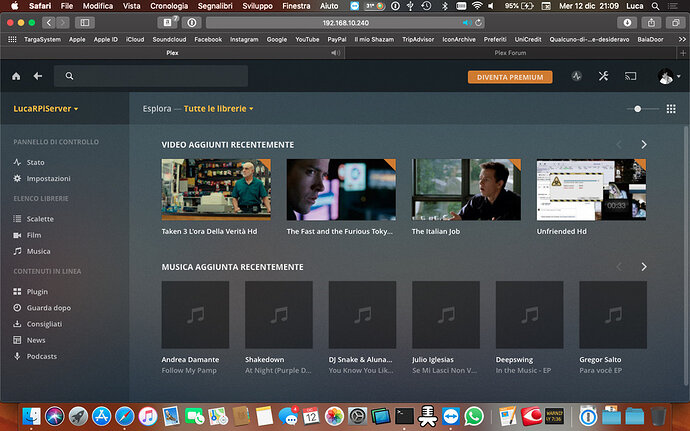
Task: Click the Plex home icon
Action: pos(15,76)
